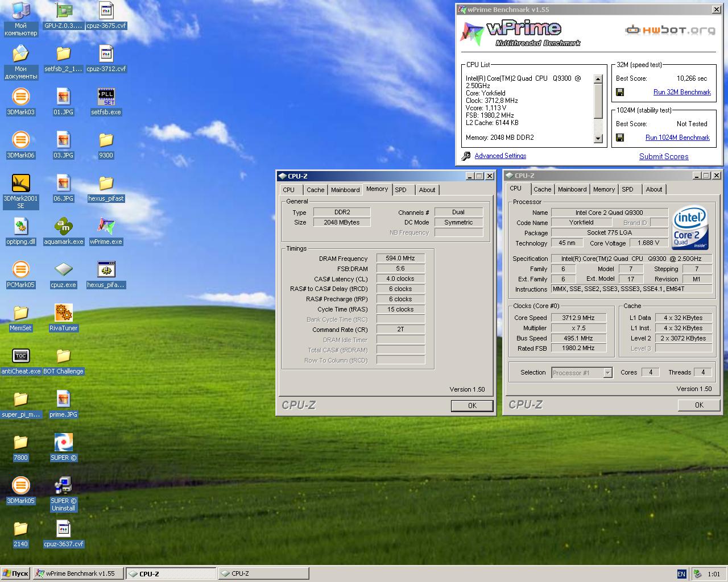Click the save icon for the 1024M score
This screenshot has height=582, width=728.
620,138
